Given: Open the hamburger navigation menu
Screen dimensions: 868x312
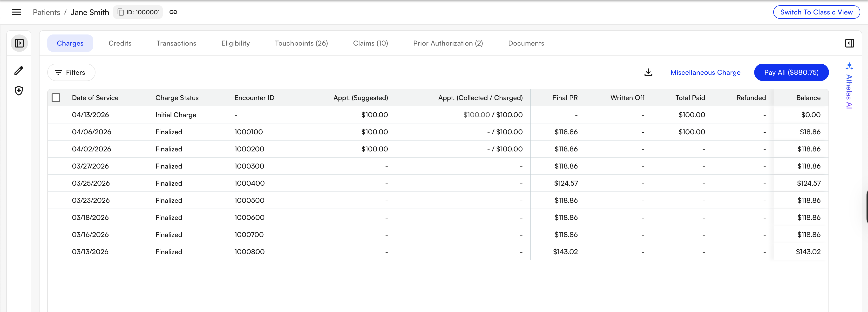Looking at the screenshot, I should 16,12.
